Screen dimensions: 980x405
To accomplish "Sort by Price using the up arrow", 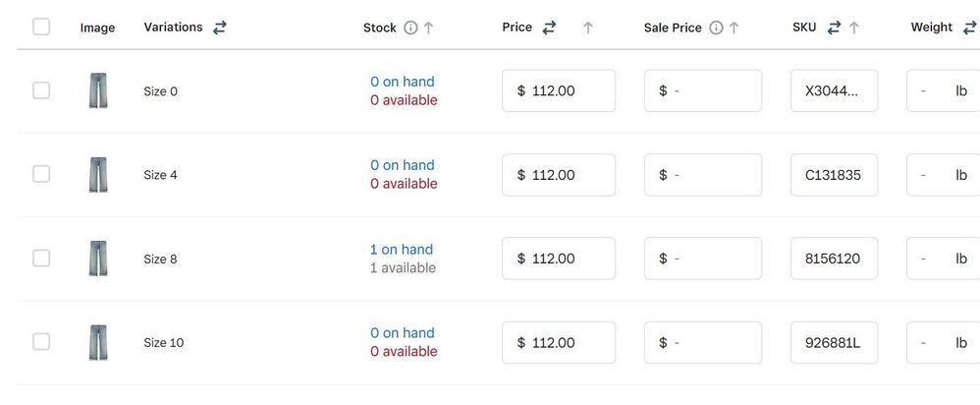I will point(587,28).
